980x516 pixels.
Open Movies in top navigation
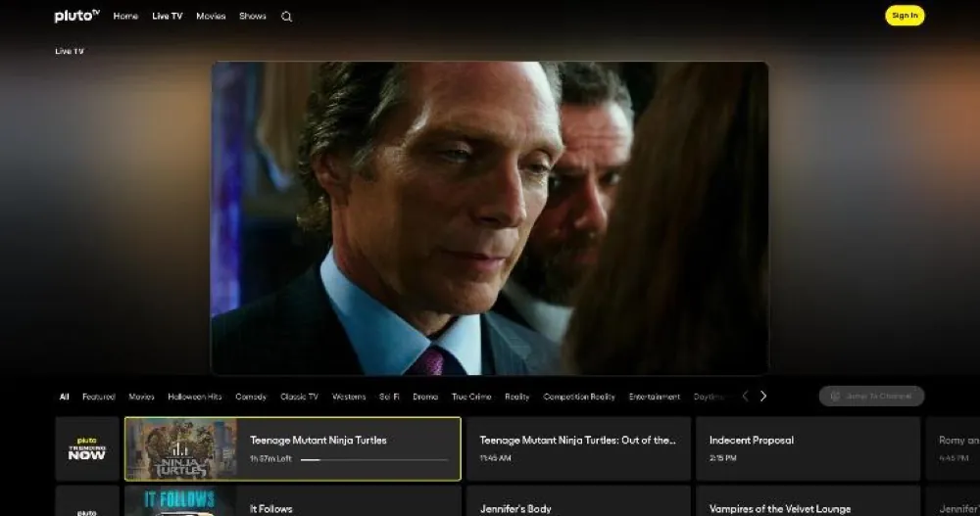coord(211,17)
